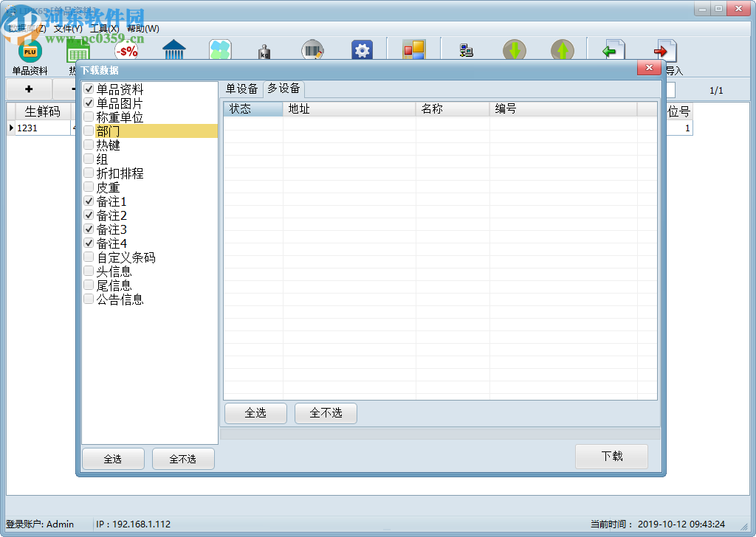
Task: Click the bank building toolbar icon
Action: pyautogui.click(x=173, y=52)
